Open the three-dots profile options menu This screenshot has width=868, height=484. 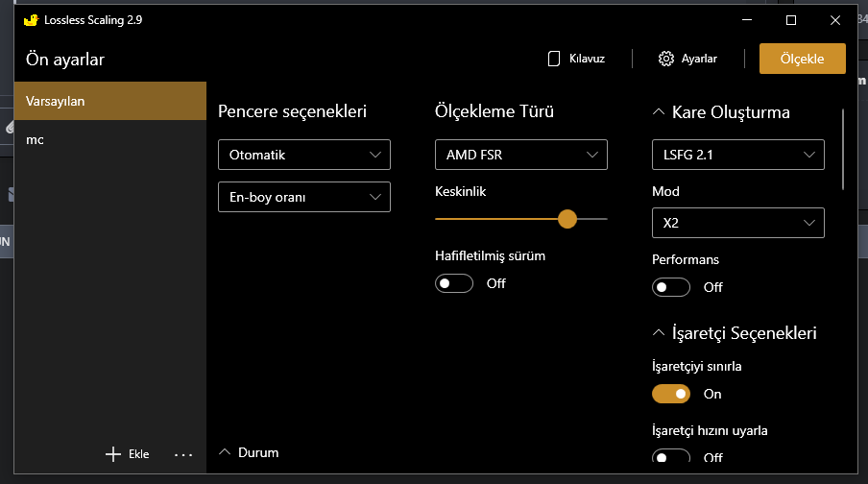(183, 454)
